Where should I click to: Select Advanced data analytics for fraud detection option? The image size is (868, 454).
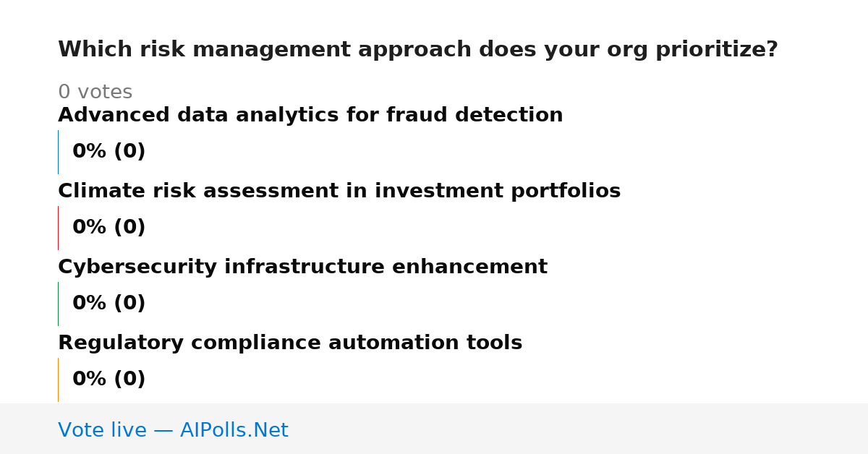[x=310, y=115]
